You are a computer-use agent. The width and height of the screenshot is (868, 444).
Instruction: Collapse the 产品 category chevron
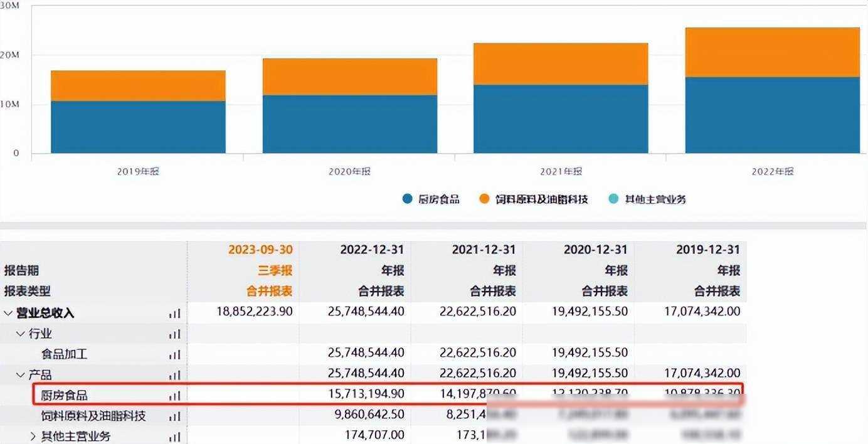pyautogui.click(x=20, y=375)
